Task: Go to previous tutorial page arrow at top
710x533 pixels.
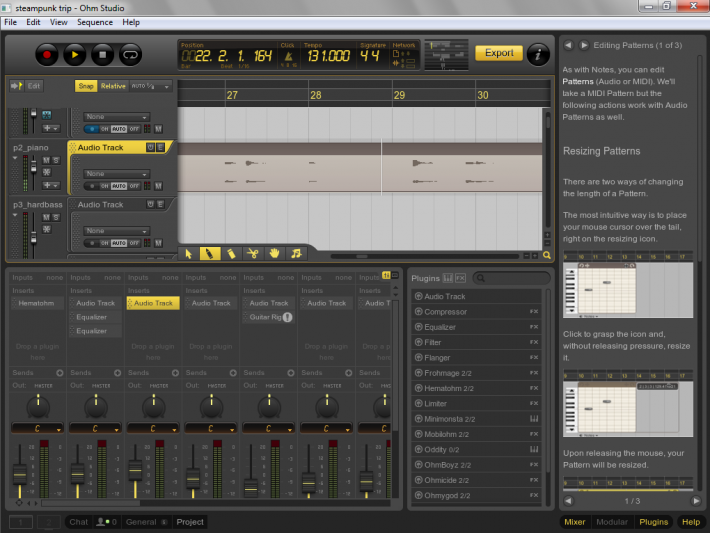Action: (569, 45)
